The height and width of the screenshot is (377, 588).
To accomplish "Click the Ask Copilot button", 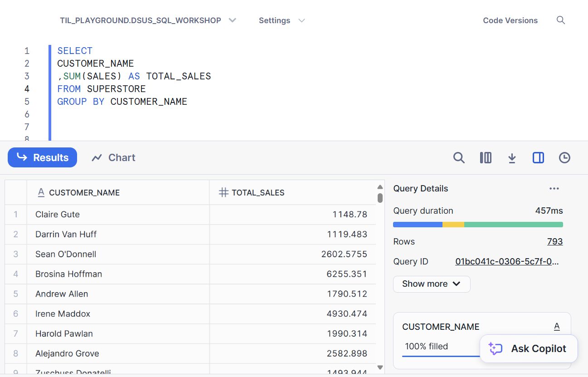I will coord(529,348).
